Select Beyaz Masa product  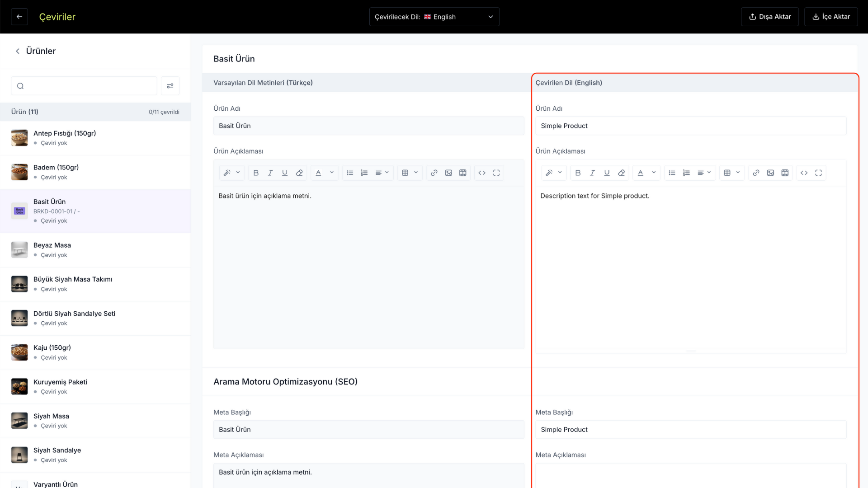coord(95,250)
